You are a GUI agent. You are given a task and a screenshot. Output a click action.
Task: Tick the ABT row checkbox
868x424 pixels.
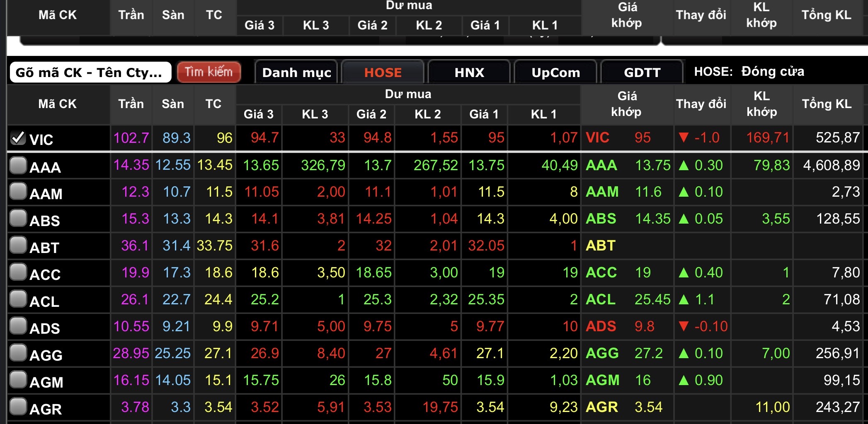18,245
